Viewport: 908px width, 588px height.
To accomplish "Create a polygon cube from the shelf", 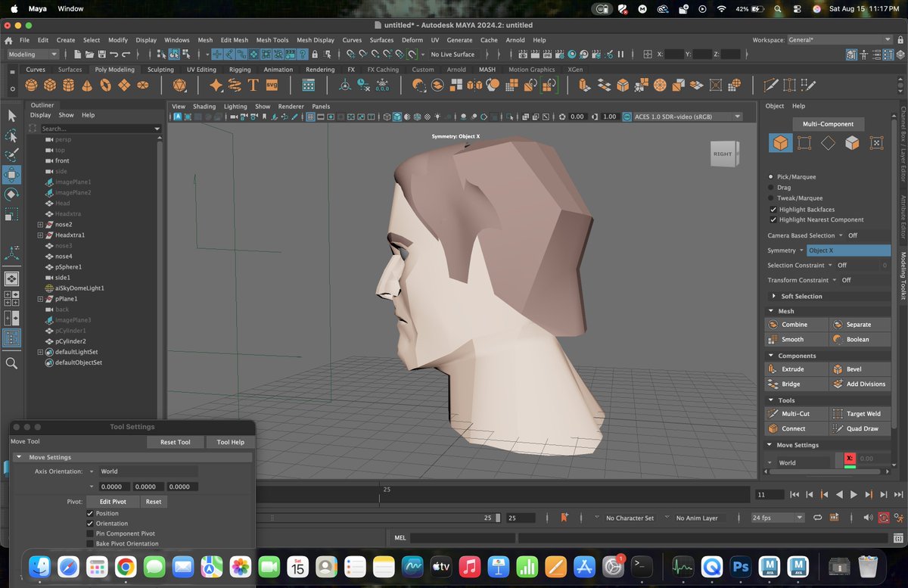I will [50, 85].
